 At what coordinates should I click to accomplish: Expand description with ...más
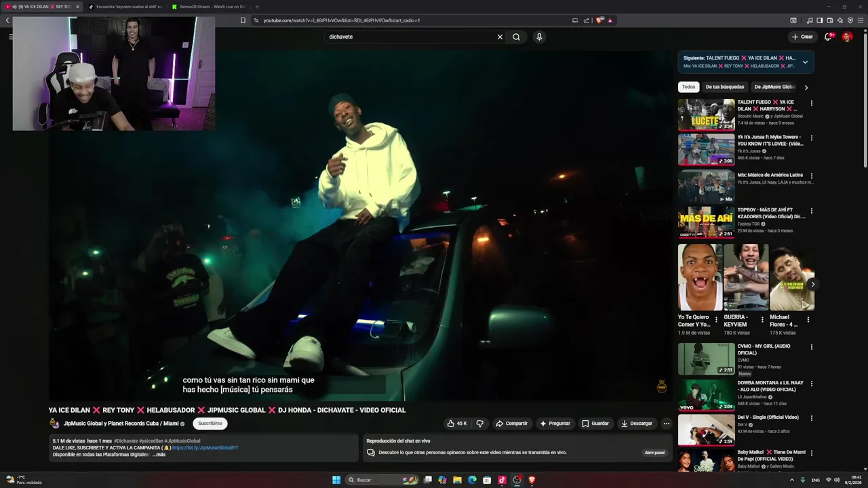point(159,455)
